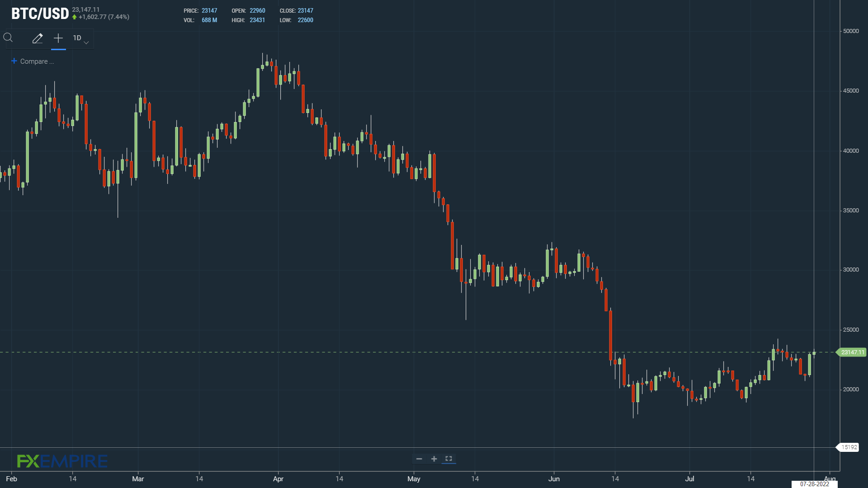Click the 30000 price axis label
The height and width of the screenshot is (488, 868).
click(x=851, y=270)
